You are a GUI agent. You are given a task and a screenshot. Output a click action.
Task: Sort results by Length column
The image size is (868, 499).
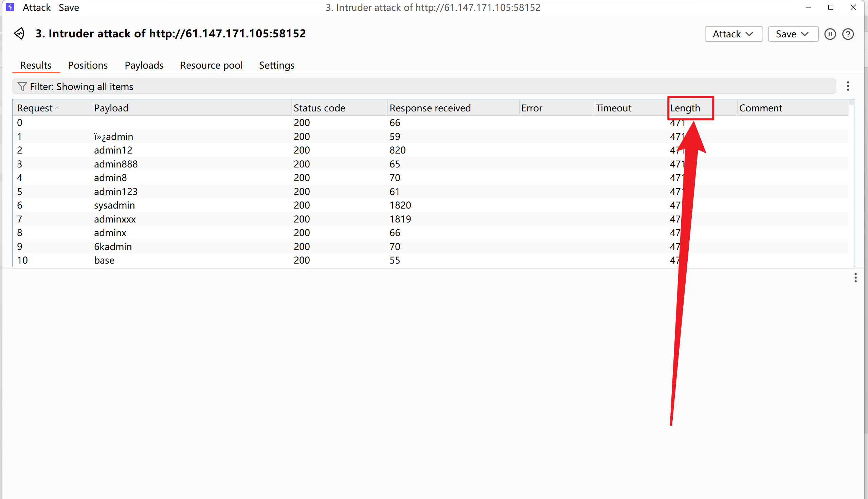pyautogui.click(x=685, y=108)
